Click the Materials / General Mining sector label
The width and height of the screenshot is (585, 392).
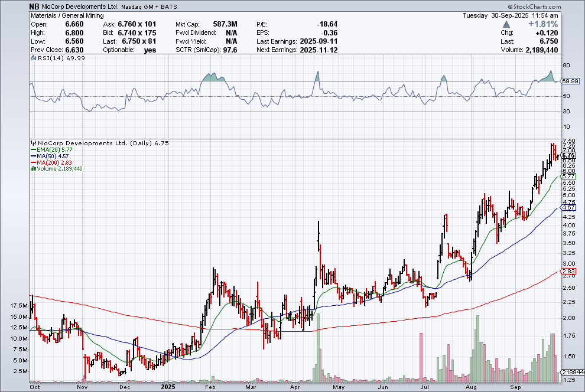(x=67, y=16)
